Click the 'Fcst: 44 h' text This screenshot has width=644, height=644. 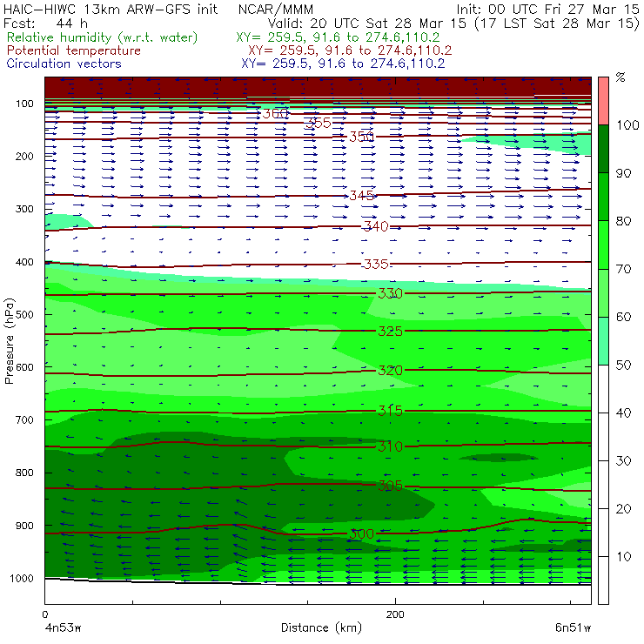pos(45,23)
